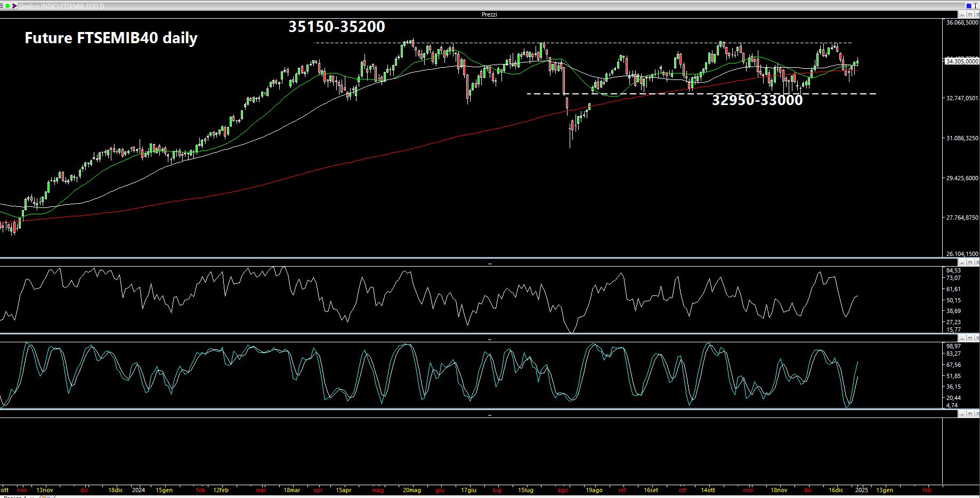Select the '32950-33000' support label
The width and height of the screenshot is (980, 498).
point(757,100)
